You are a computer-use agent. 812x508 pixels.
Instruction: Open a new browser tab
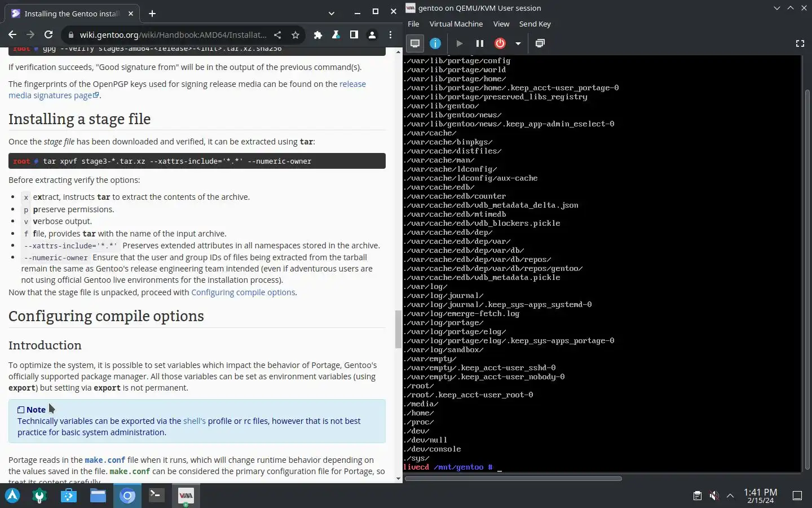(152, 14)
